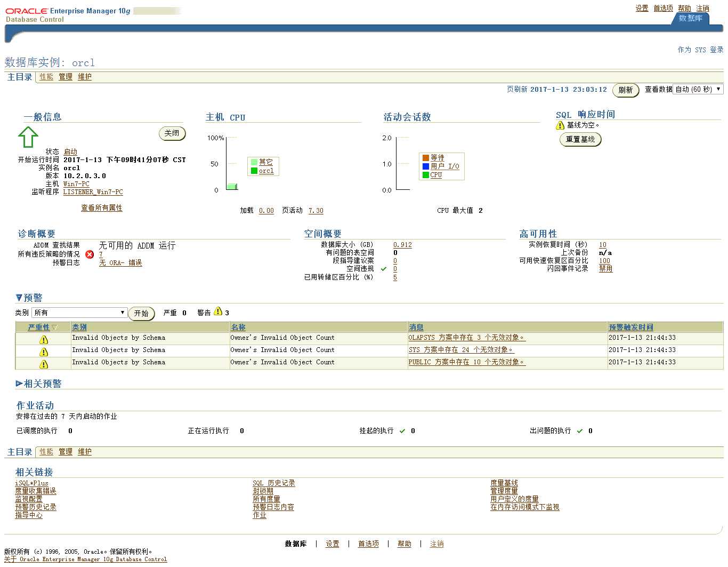The height and width of the screenshot is (567, 728).
Task: Open the 无 ORA- 错误 alert log link
Action: tap(120, 263)
